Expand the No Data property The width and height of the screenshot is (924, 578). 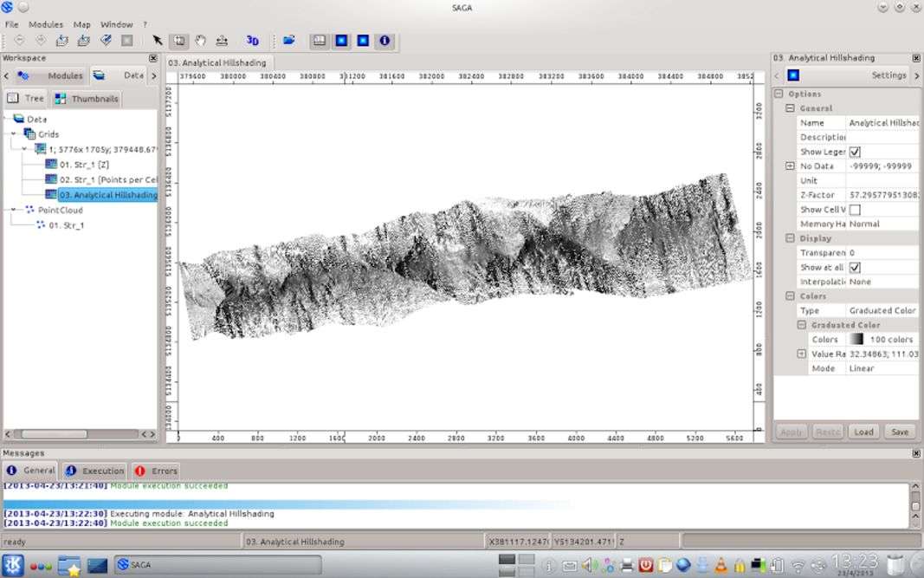point(790,166)
